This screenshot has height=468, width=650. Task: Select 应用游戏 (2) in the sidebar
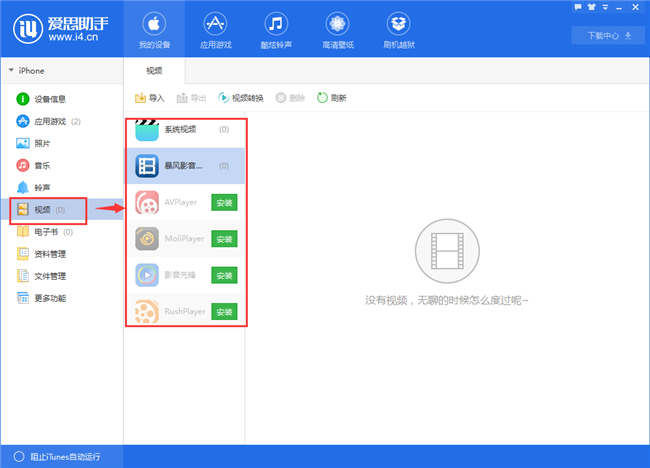click(x=62, y=121)
